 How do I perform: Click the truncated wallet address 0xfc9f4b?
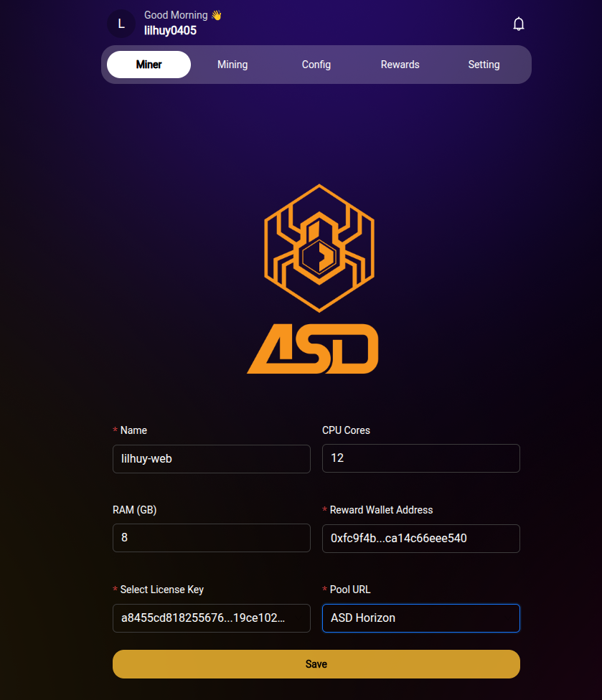coord(420,538)
